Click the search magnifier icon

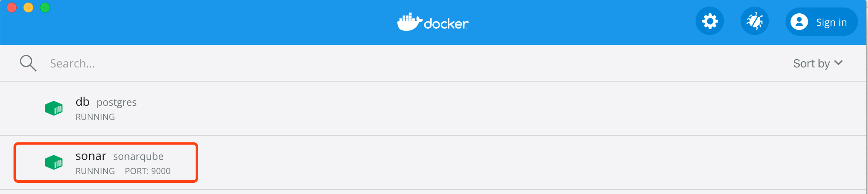28,63
